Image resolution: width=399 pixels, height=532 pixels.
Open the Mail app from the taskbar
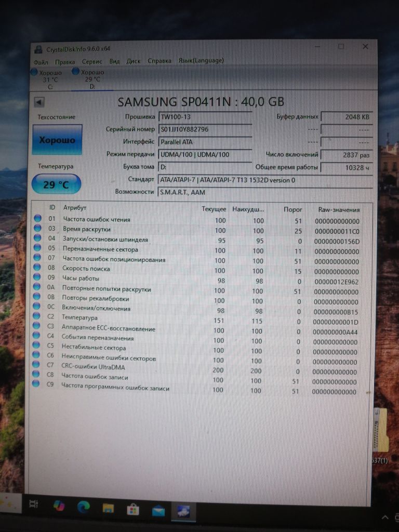[158, 511]
